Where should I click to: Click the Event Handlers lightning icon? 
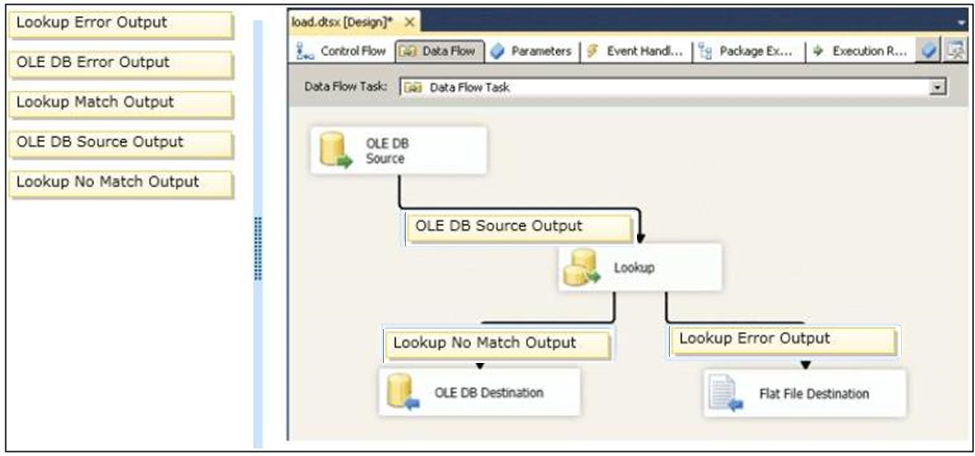click(593, 51)
